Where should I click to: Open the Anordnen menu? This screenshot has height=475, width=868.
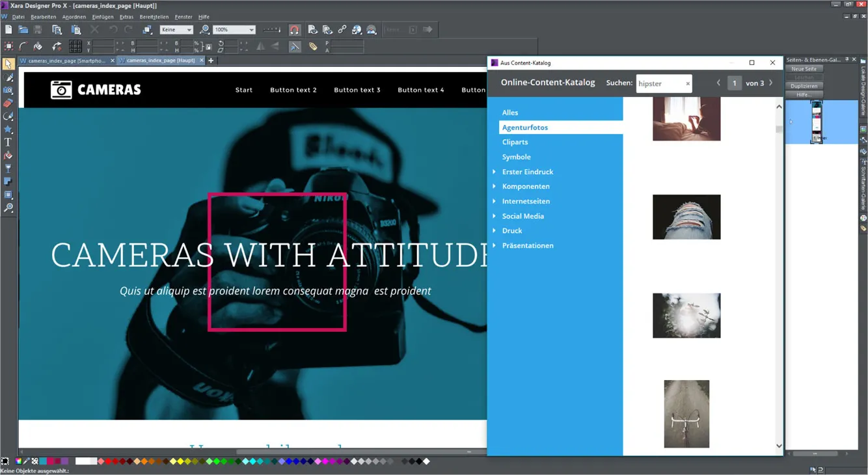tap(74, 17)
